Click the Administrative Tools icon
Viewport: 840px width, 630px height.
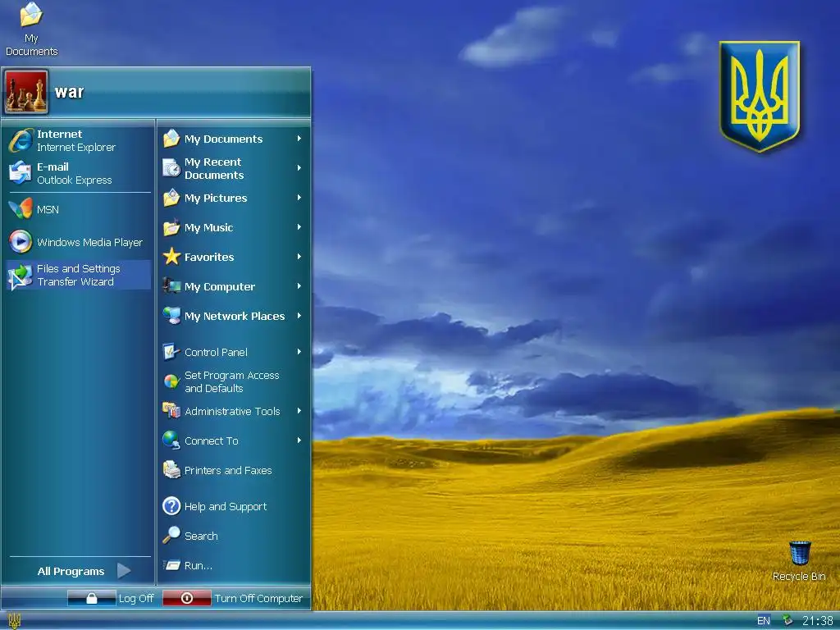[171, 411]
